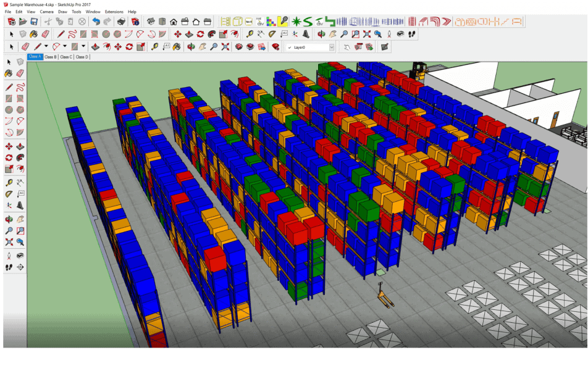
Task: Click the first orange building-outline icon in top toolbar
Action: coord(460,22)
